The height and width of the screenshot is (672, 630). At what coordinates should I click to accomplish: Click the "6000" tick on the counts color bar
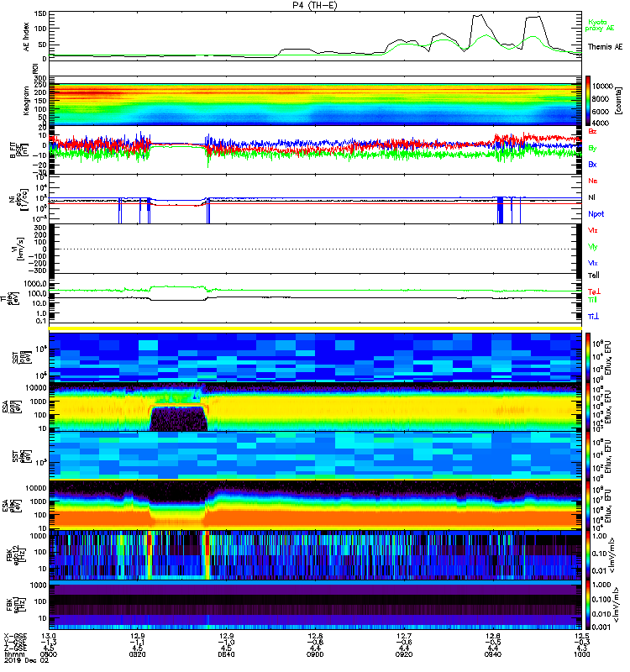[x=600, y=112]
